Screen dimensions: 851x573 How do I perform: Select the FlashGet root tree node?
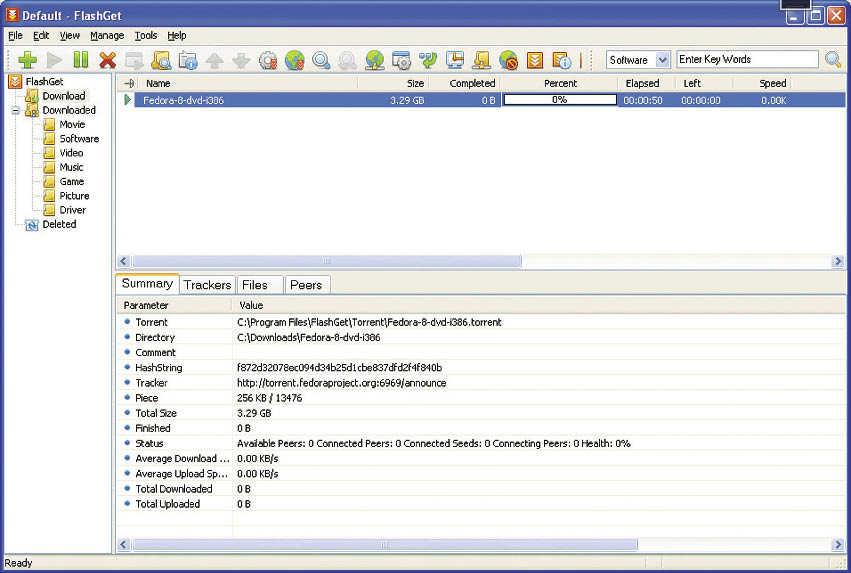pyautogui.click(x=45, y=81)
